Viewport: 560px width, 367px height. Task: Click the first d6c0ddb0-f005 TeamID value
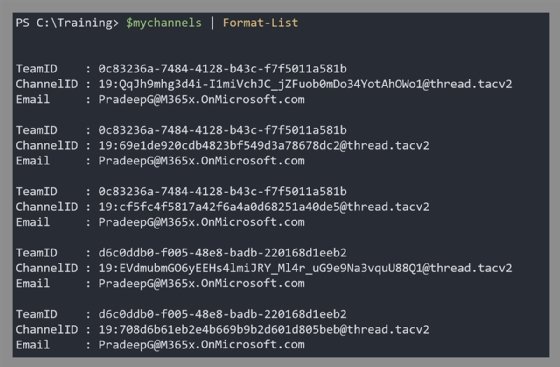click(x=222, y=253)
